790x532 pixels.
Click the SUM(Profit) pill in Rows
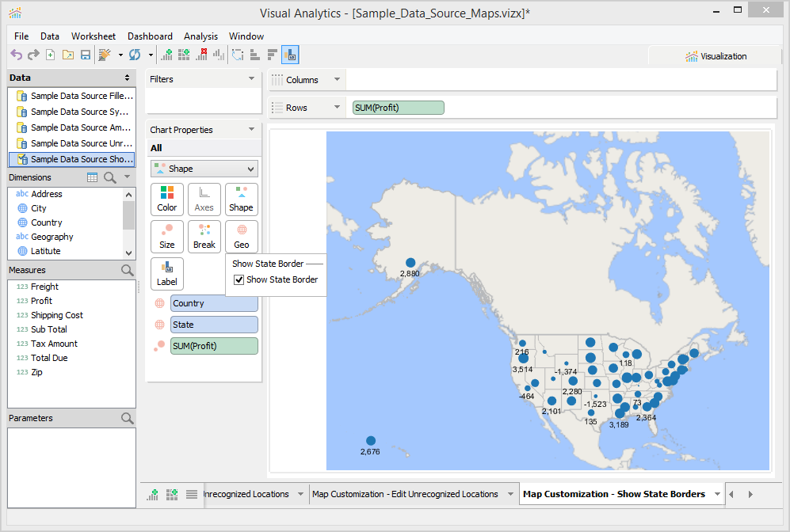(x=399, y=108)
